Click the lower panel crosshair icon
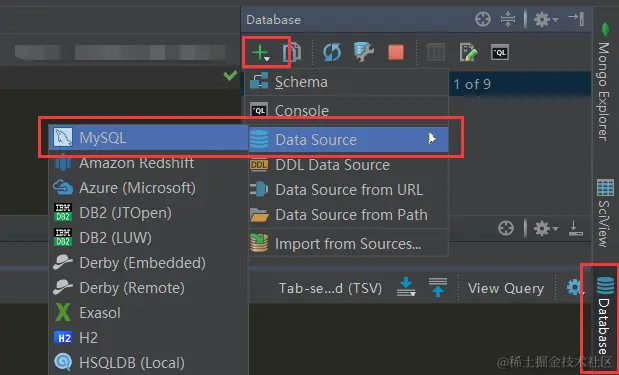This screenshot has height=375, width=619. [x=506, y=228]
